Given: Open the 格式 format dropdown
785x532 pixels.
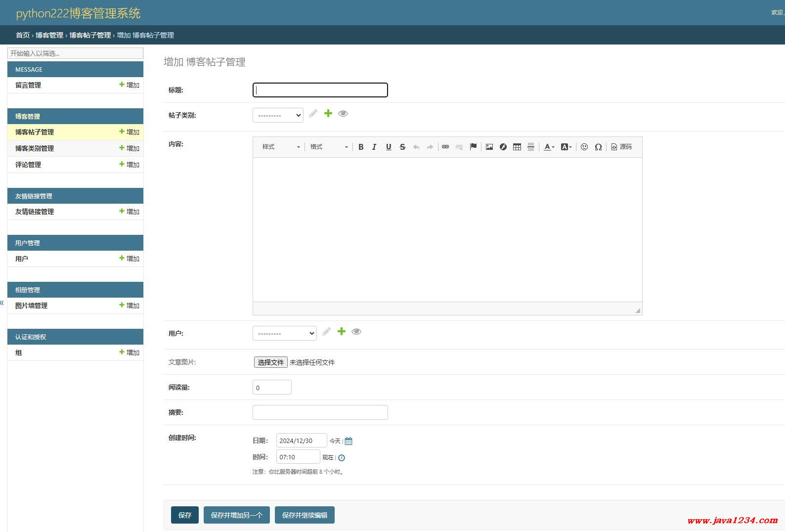Looking at the screenshot, I should 329,147.
